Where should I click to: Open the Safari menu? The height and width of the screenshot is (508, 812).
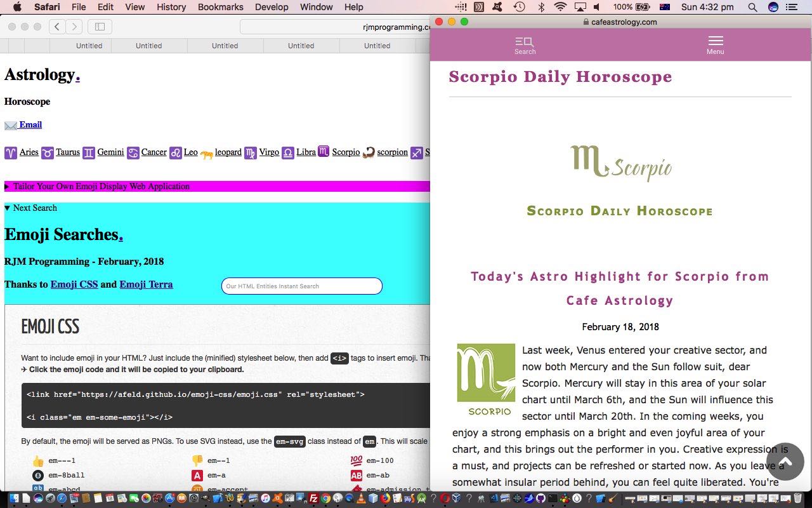click(x=47, y=7)
